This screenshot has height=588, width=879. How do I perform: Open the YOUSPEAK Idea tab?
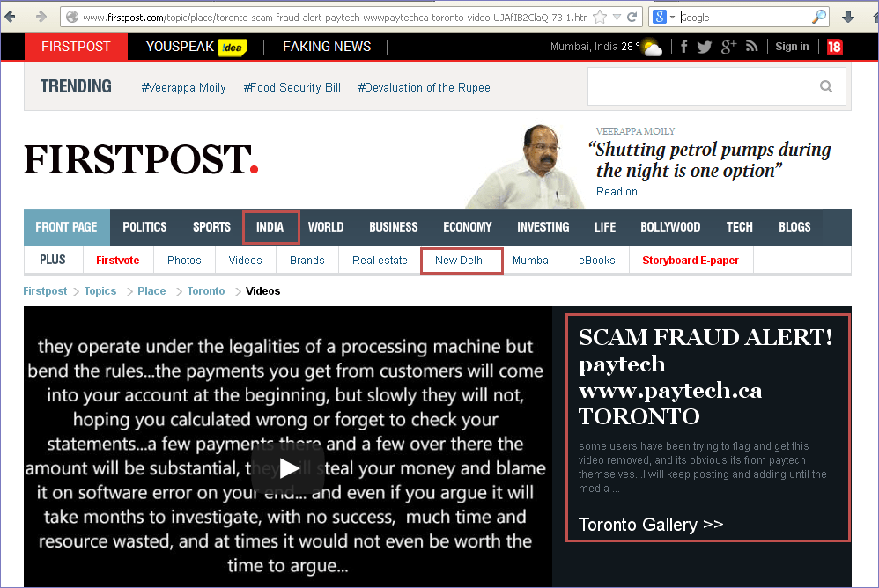196,47
